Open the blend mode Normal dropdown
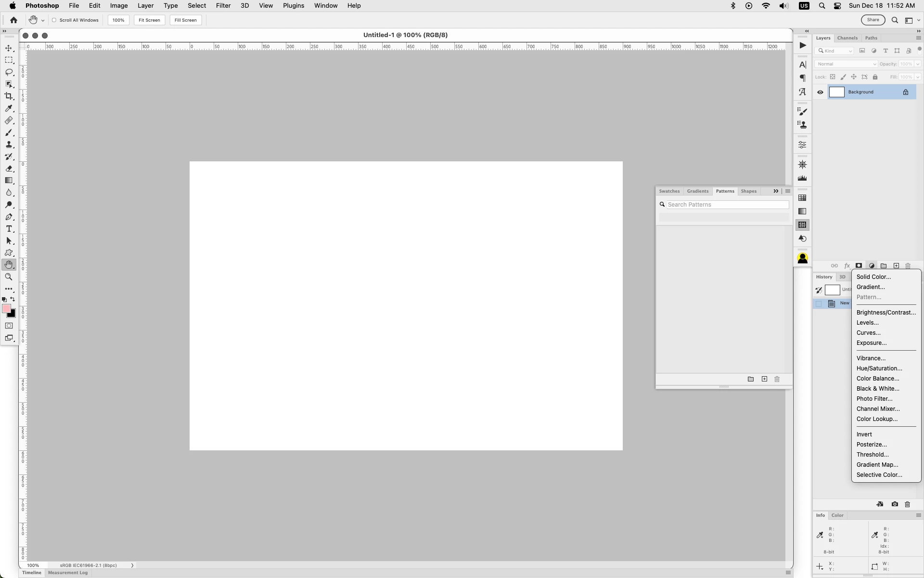The height and width of the screenshot is (578, 924). point(846,64)
